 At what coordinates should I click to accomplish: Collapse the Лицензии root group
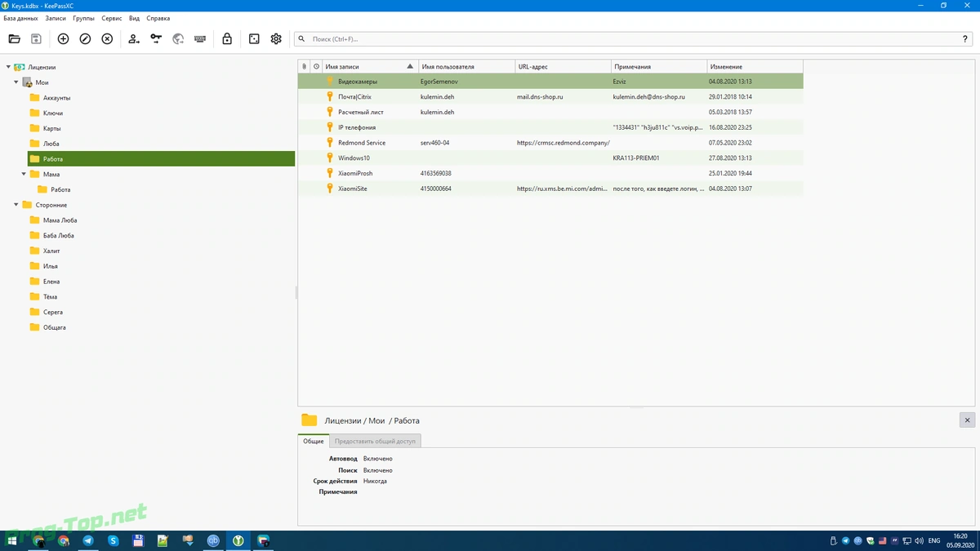pyautogui.click(x=7, y=67)
